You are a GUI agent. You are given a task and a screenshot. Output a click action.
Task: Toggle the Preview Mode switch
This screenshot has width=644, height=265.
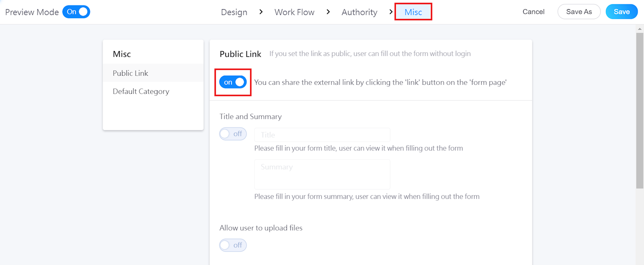click(76, 12)
